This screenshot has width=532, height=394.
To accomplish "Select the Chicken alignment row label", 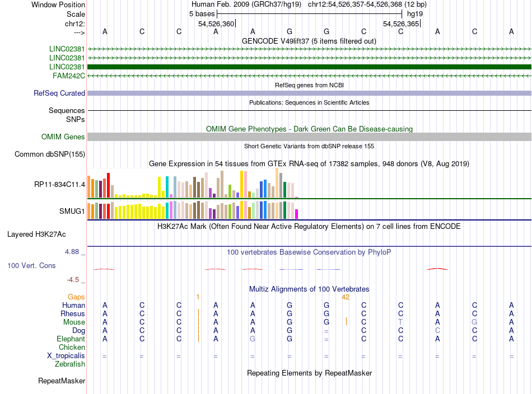I will tap(72, 348).
